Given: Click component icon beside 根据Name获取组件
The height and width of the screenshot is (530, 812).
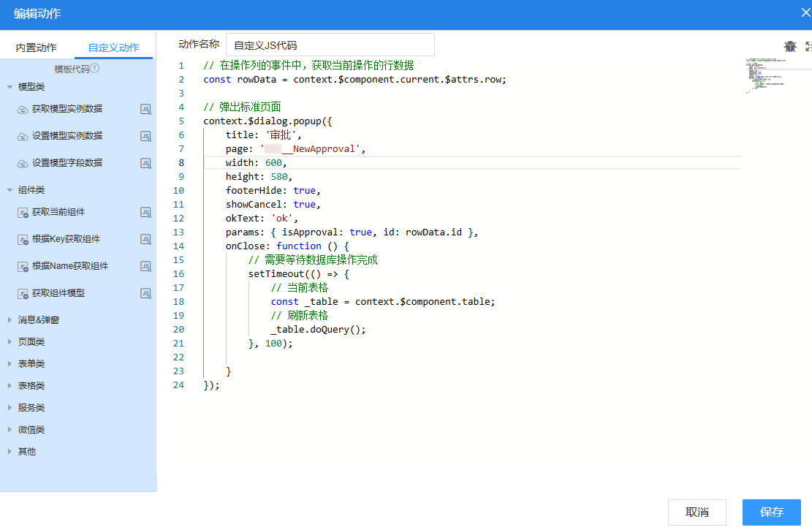Looking at the screenshot, I should tap(23, 266).
